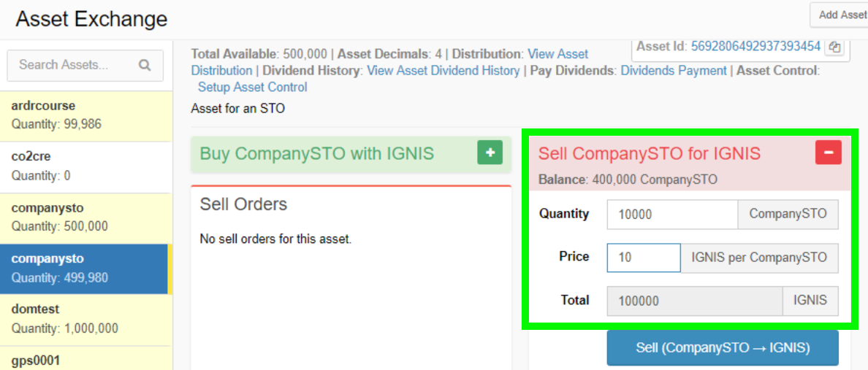868x370 pixels.
Task: Click the Total IGNIS field
Action: 694,301
